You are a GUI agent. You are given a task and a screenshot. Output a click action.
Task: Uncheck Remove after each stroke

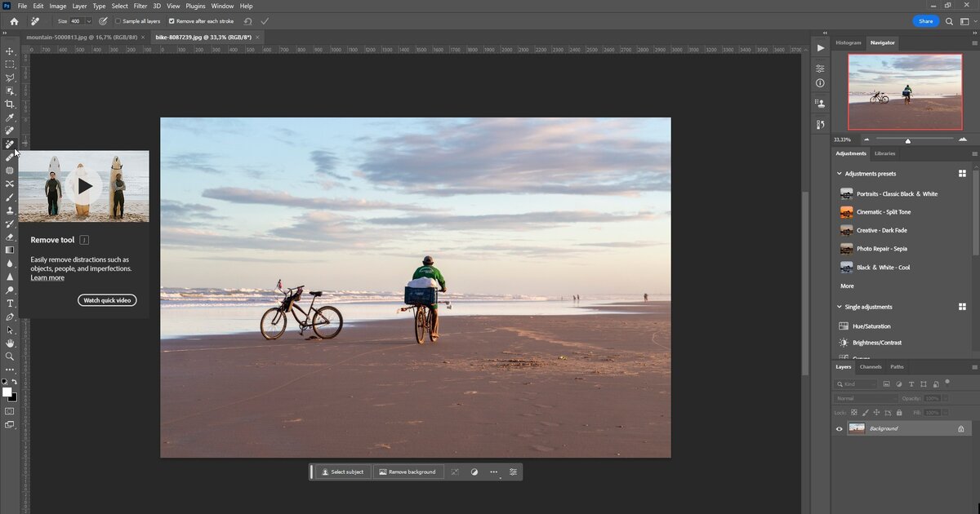[171, 21]
